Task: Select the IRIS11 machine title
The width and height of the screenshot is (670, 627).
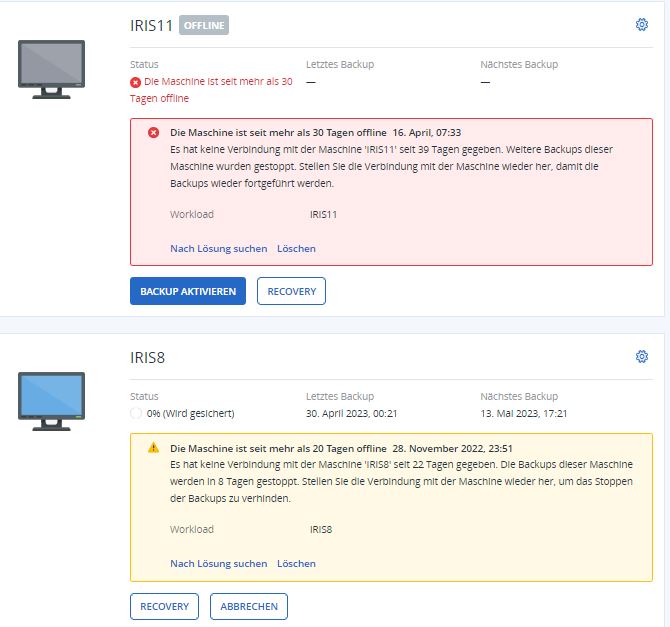Action: coord(151,26)
